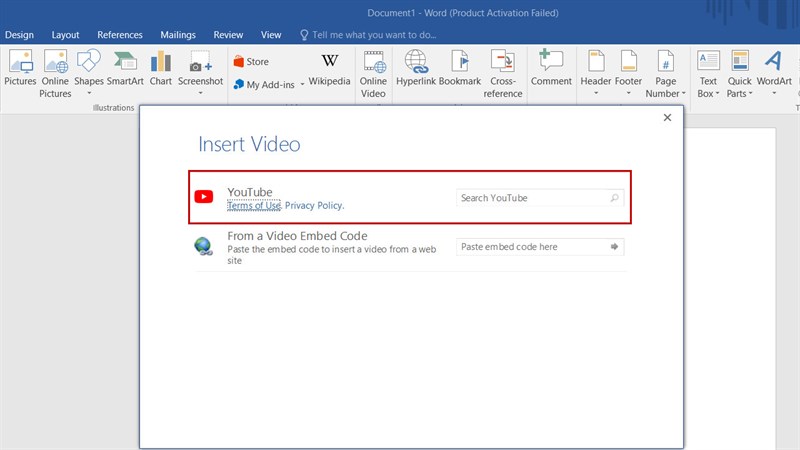Insert WordArt text
The height and width of the screenshot is (450, 800).
pos(774,73)
